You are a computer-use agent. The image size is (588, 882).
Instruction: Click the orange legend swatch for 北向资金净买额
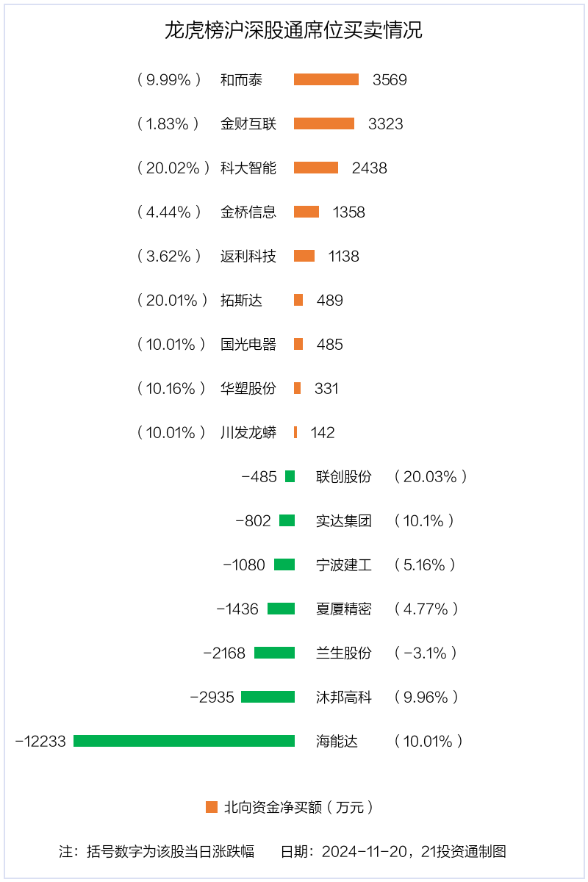point(212,807)
